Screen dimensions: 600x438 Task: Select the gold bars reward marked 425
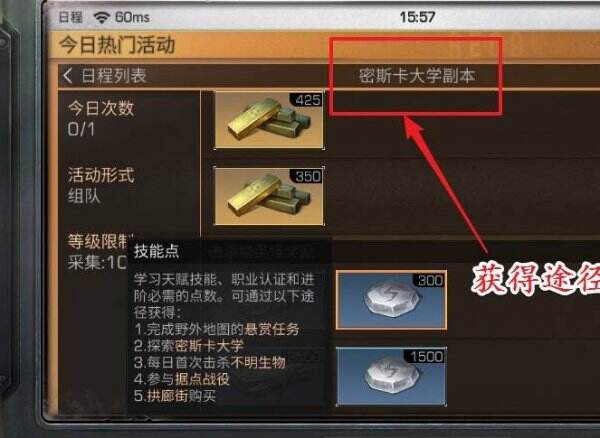[269, 120]
